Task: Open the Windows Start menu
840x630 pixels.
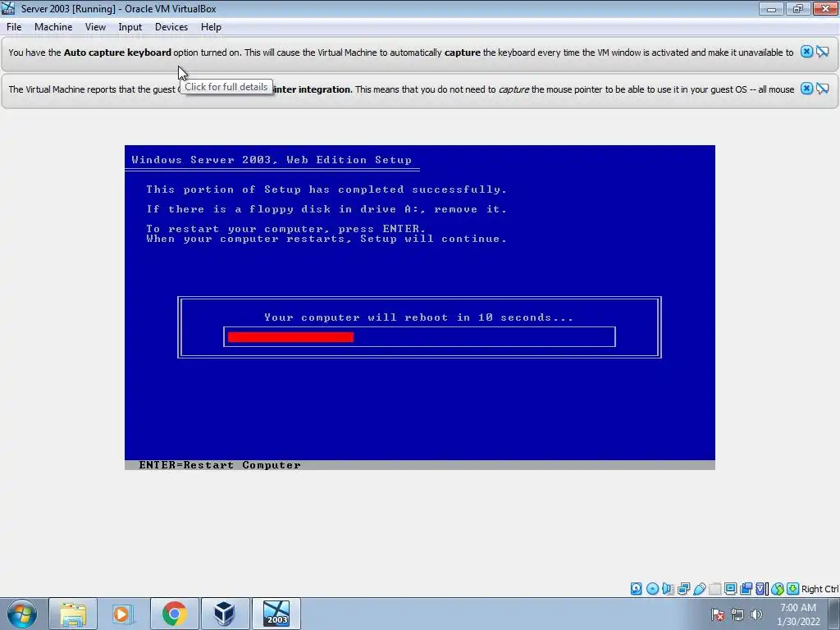Action: 22,614
